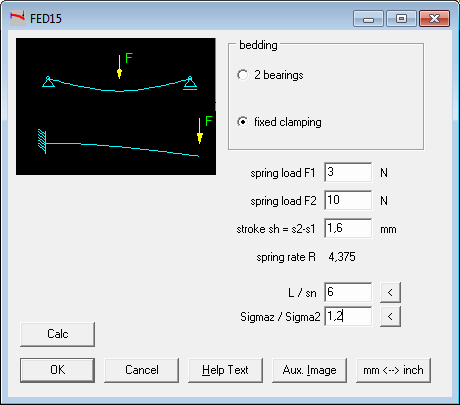
Task: Click the L / sn input field
Action: [x=348, y=292]
